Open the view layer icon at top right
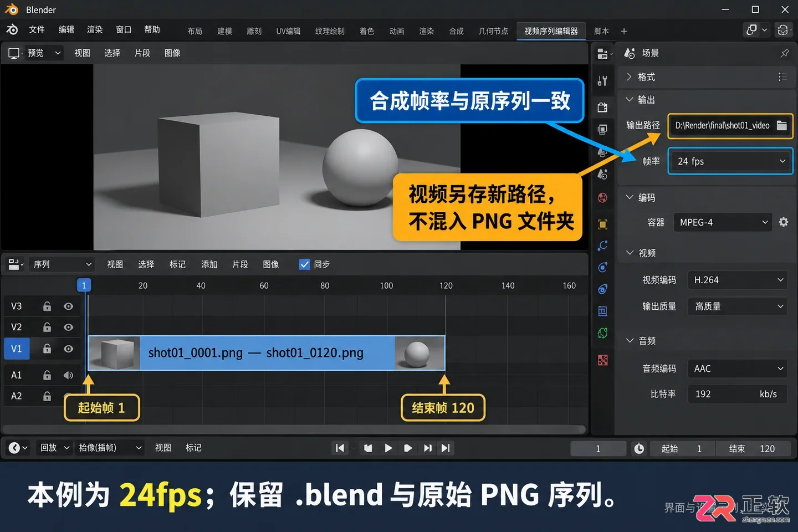This screenshot has height=532, width=798. (783, 30)
